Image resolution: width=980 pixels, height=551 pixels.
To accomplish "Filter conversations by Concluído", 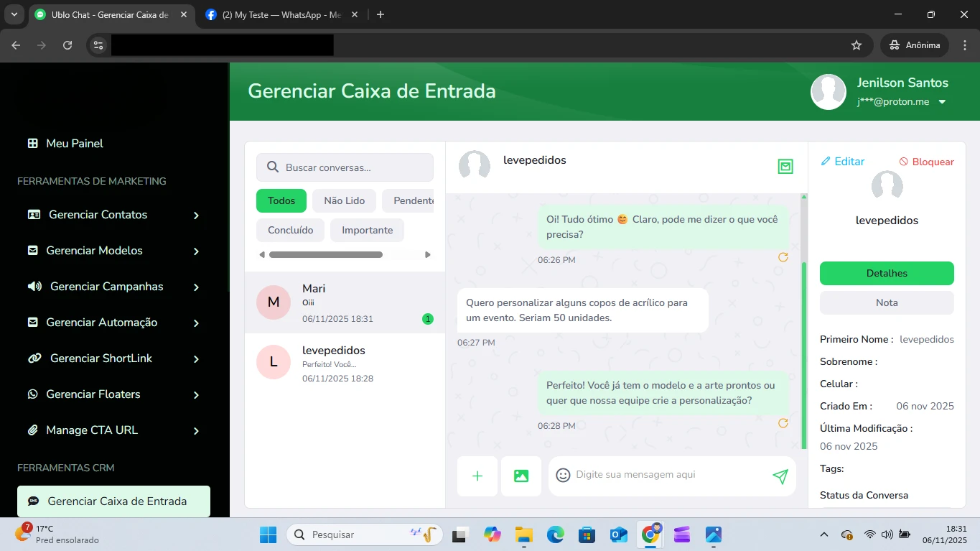I will click(290, 231).
